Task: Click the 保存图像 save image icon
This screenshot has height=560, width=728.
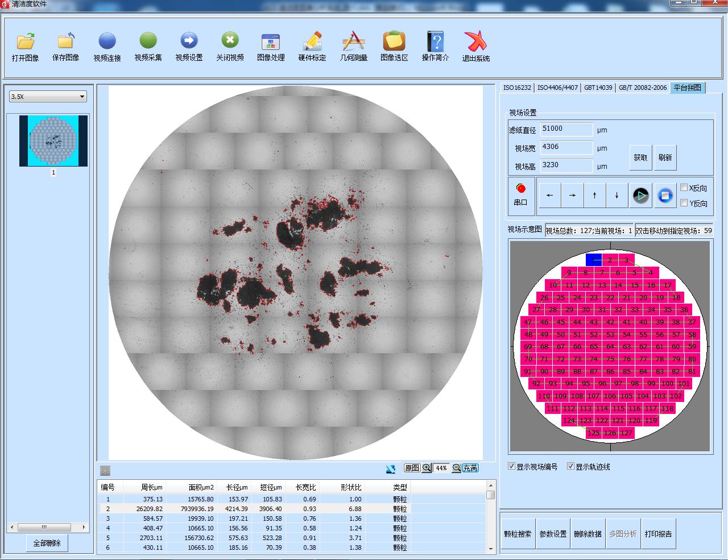Action: [66, 42]
